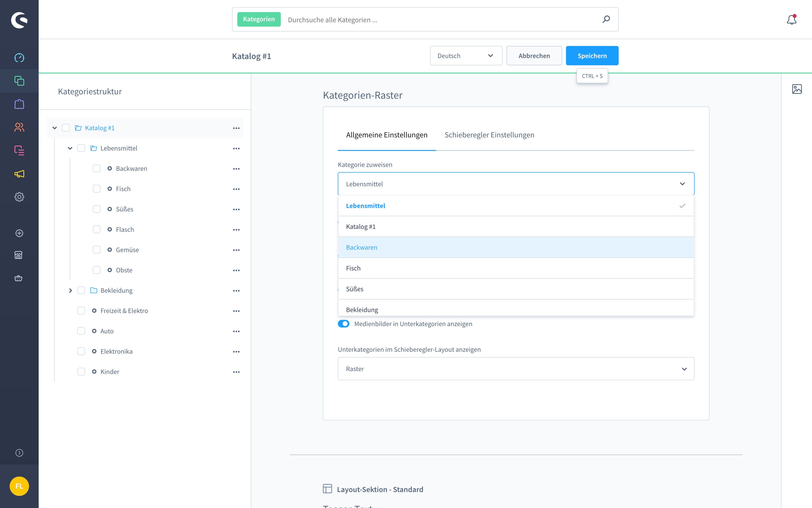
Task: Open the storefront sales channel icon
Action: point(18,255)
